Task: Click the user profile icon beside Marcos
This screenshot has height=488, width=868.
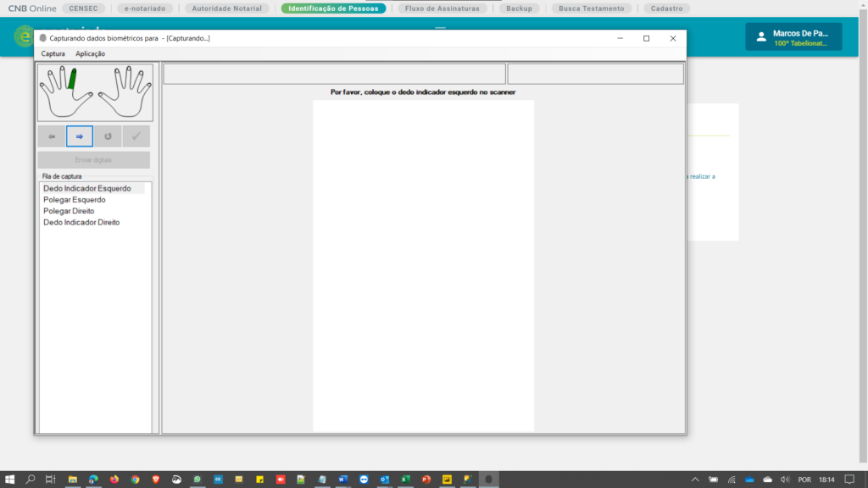Action: pos(760,36)
